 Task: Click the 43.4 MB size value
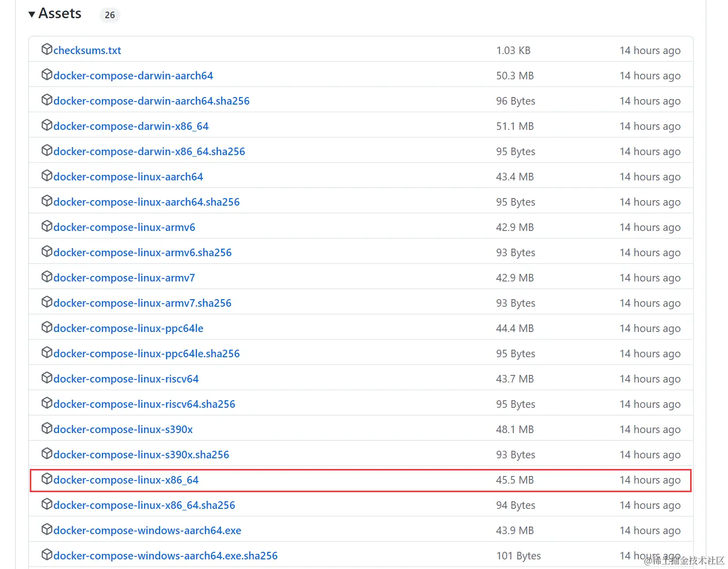[x=515, y=177]
